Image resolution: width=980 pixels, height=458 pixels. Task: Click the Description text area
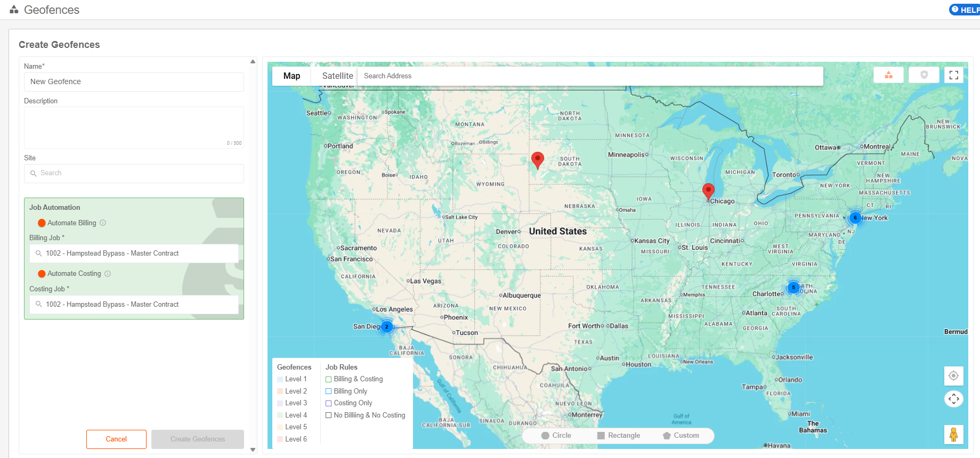tap(134, 127)
